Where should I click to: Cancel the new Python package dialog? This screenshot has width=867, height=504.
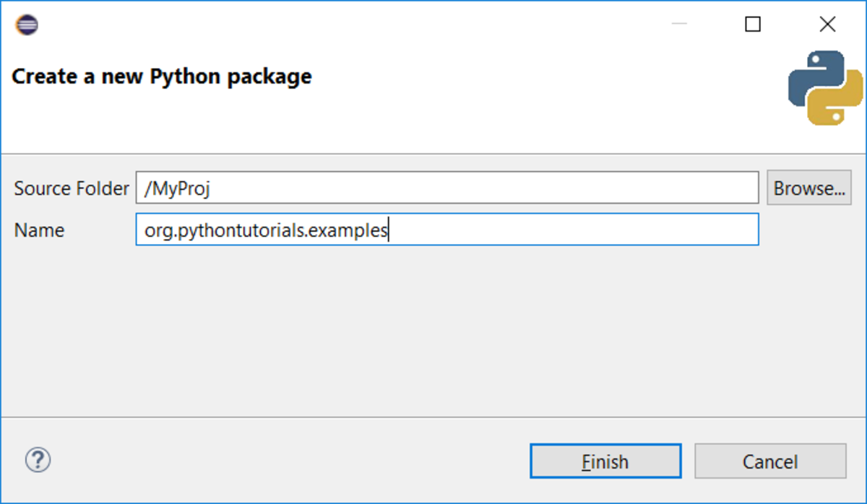pyautogui.click(x=770, y=461)
